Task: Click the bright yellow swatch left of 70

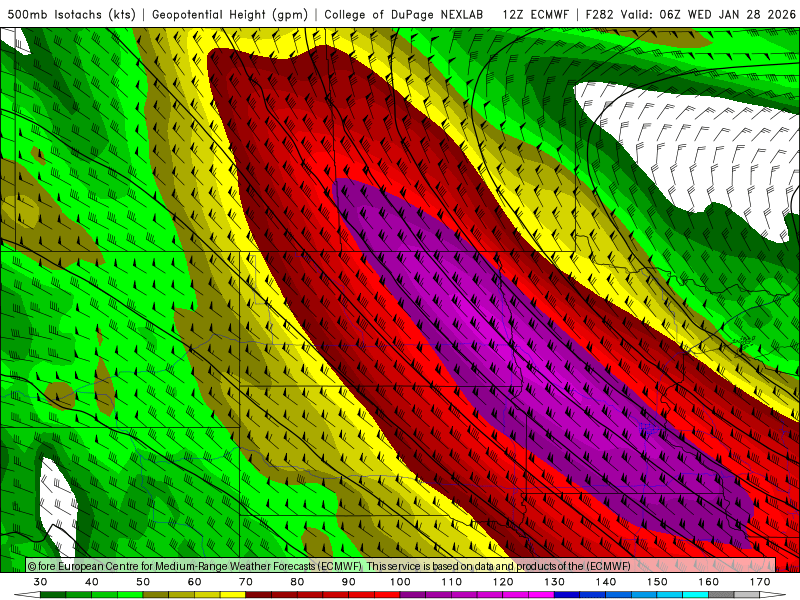Action: point(233,595)
